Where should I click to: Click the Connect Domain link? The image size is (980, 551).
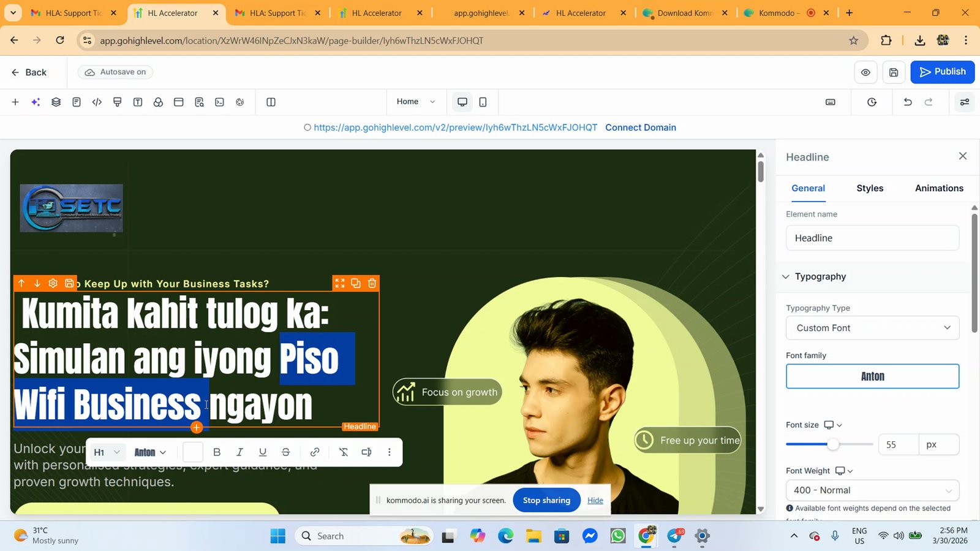click(641, 127)
